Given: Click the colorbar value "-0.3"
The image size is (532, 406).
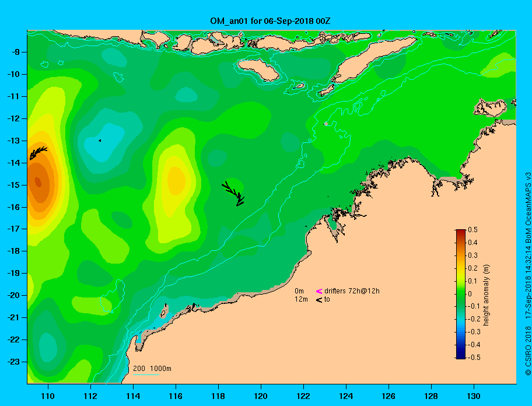Looking at the screenshot, I should coord(474,332).
